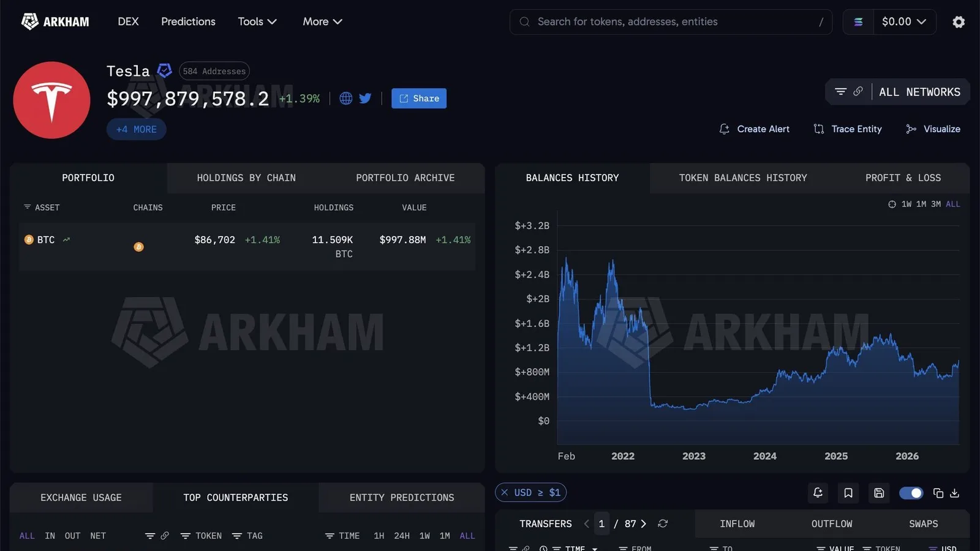Go to previous transfers page arrow

click(x=587, y=524)
